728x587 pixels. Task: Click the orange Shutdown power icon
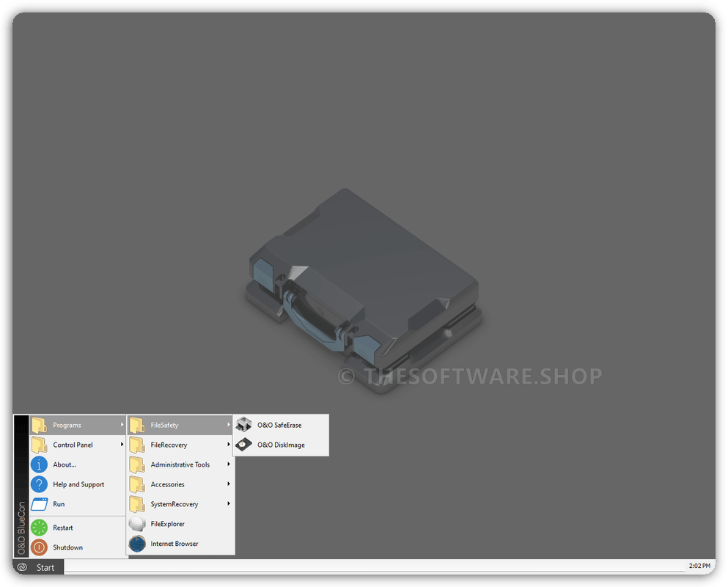click(39, 547)
